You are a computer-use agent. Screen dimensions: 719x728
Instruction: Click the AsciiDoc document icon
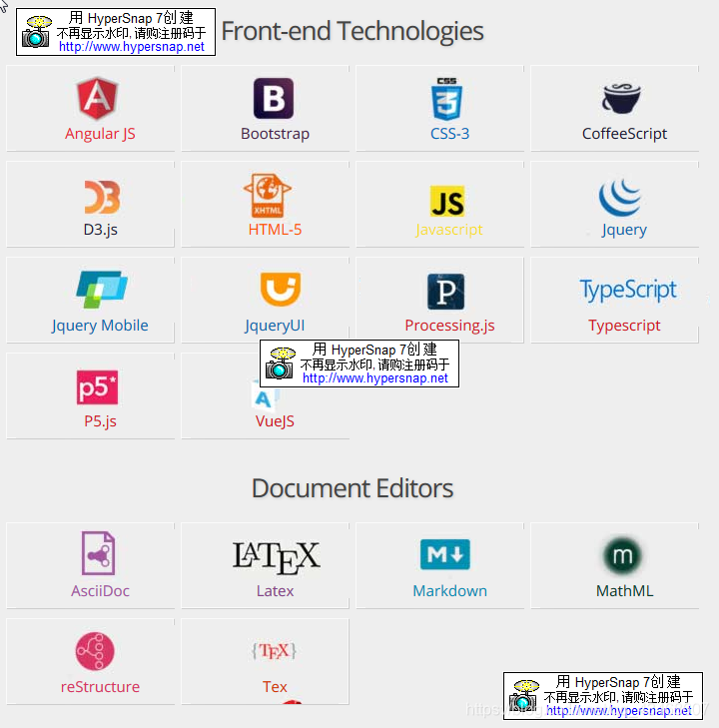[x=98, y=553]
